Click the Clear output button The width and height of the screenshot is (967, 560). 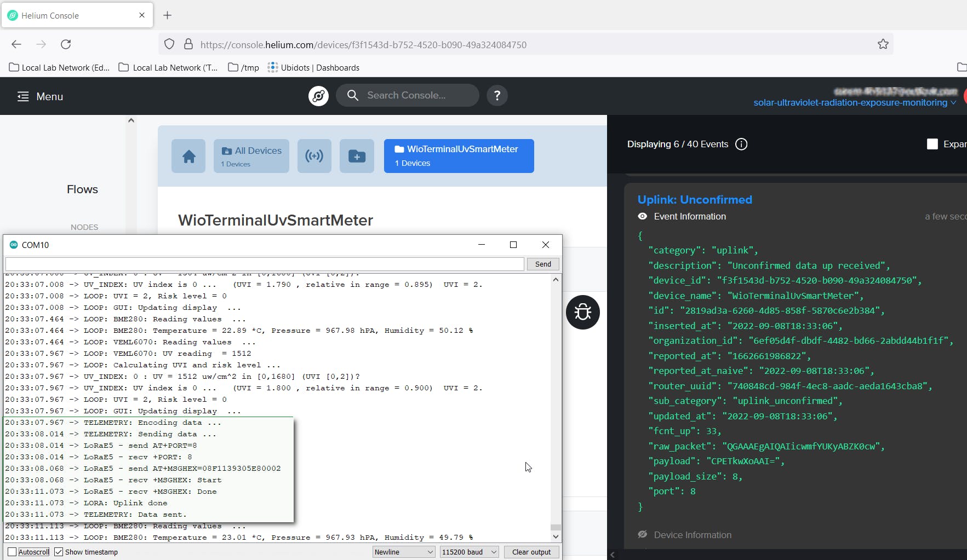point(531,552)
